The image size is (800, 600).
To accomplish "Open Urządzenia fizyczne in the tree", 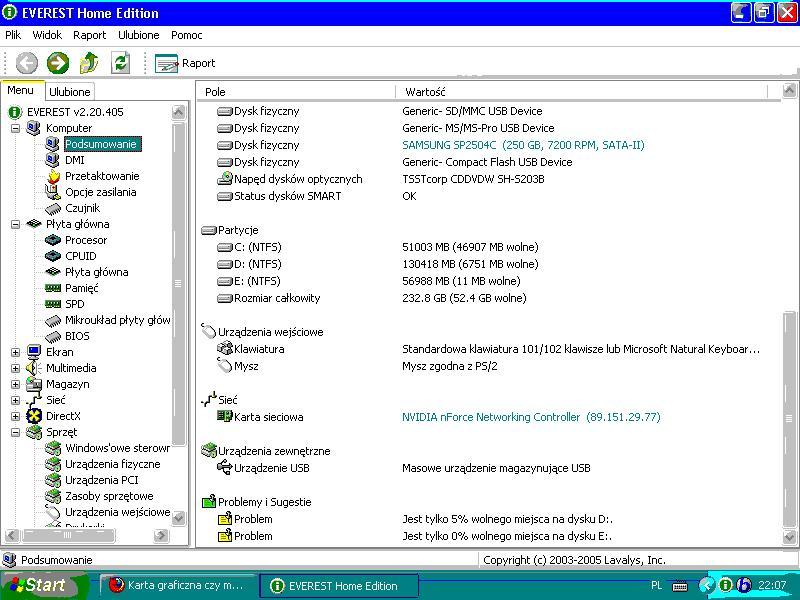I will (113, 464).
